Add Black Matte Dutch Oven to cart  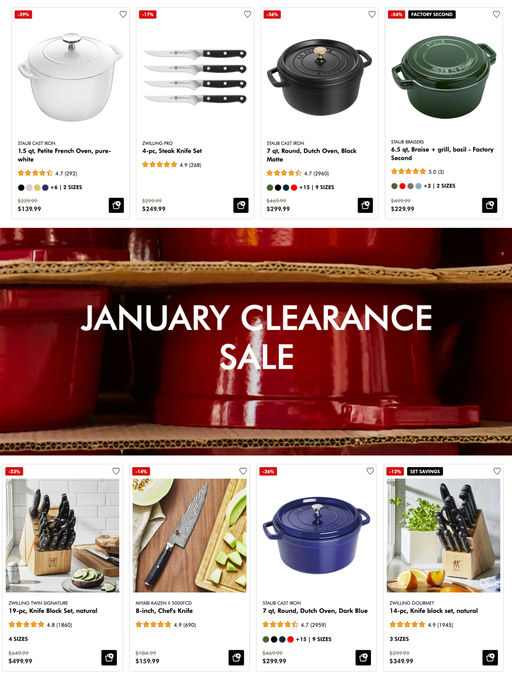tap(365, 205)
